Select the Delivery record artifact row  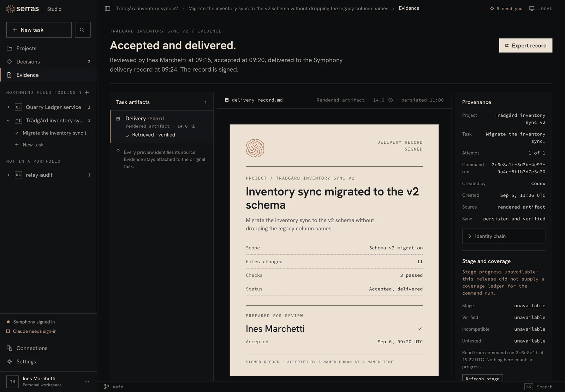click(x=162, y=127)
